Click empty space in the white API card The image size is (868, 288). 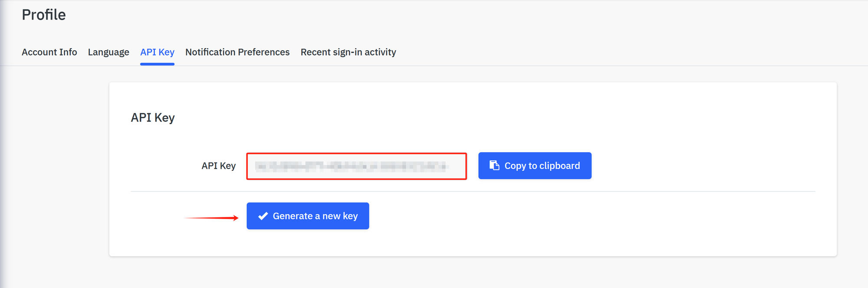click(651, 117)
